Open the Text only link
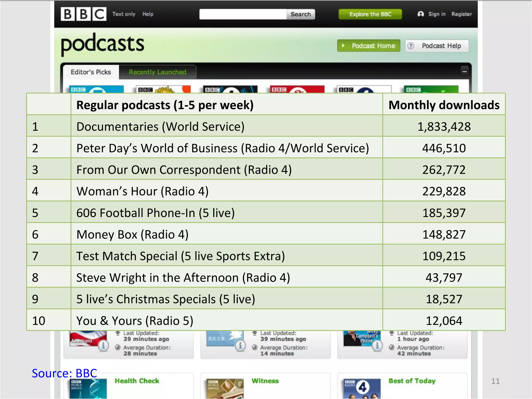Image resolution: width=532 pixels, height=399 pixels. (124, 14)
